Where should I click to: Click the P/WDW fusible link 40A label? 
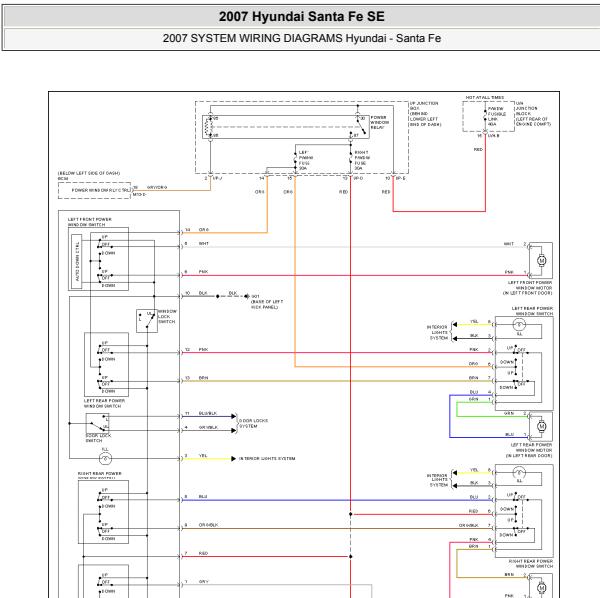coord(497,116)
